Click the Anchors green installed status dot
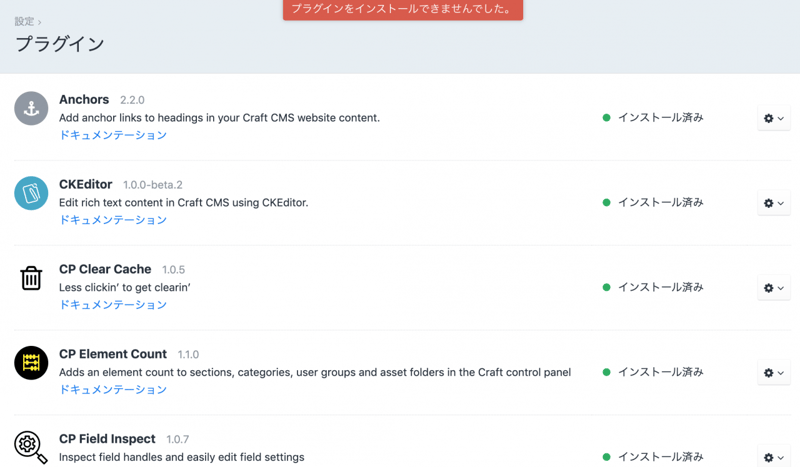The width and height of the screenshot is (800, 467). point(606,118)
